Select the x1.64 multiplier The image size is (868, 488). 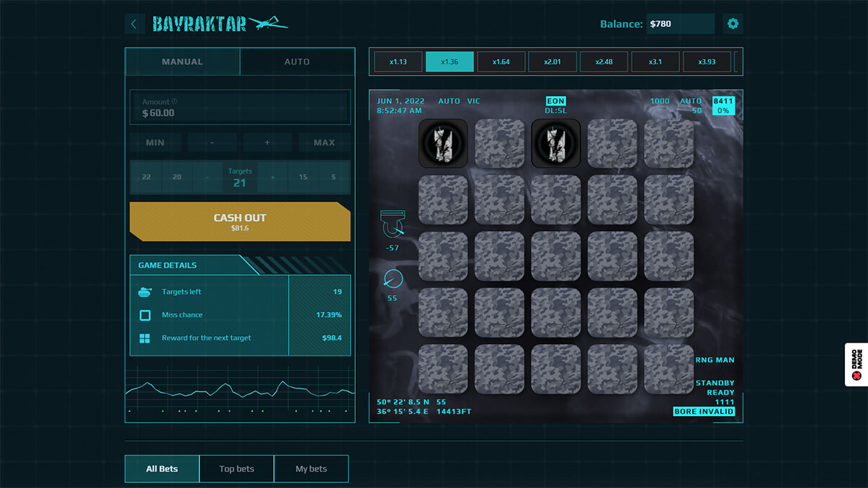[x=501, y=62]
